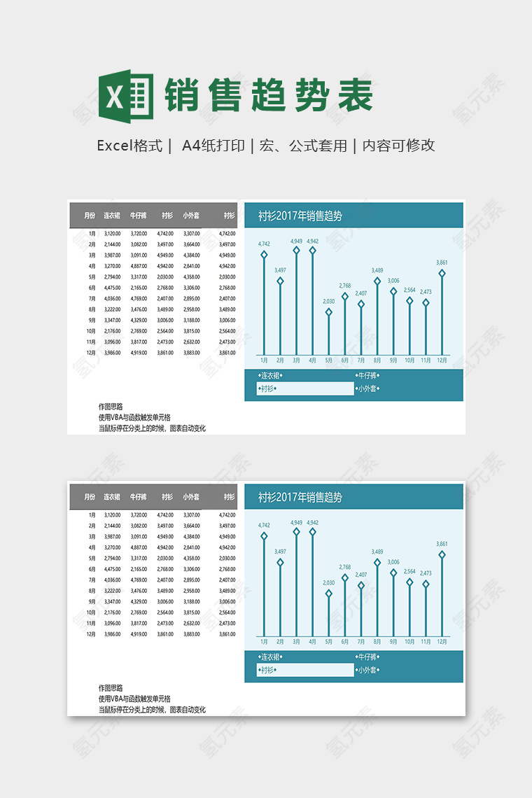Click the 4,949 diamond marker in upper chart

(x=296, y=250)
